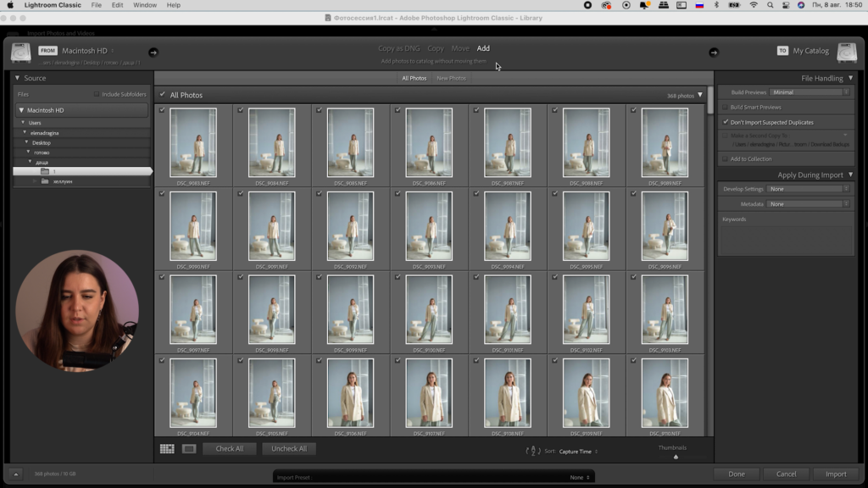Select the DSC_9087.NEF photo thumbnail
The height and width of the screenshot is (488, 868).
pos(509,142)
